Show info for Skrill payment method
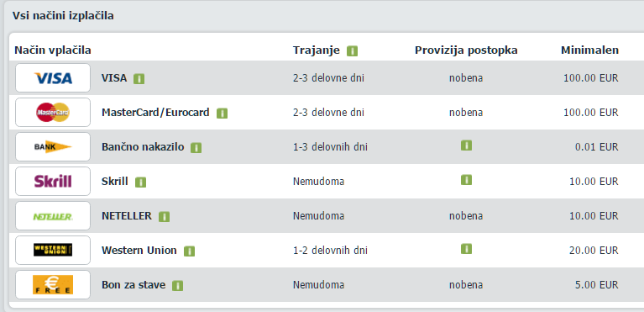 point(140,182)
